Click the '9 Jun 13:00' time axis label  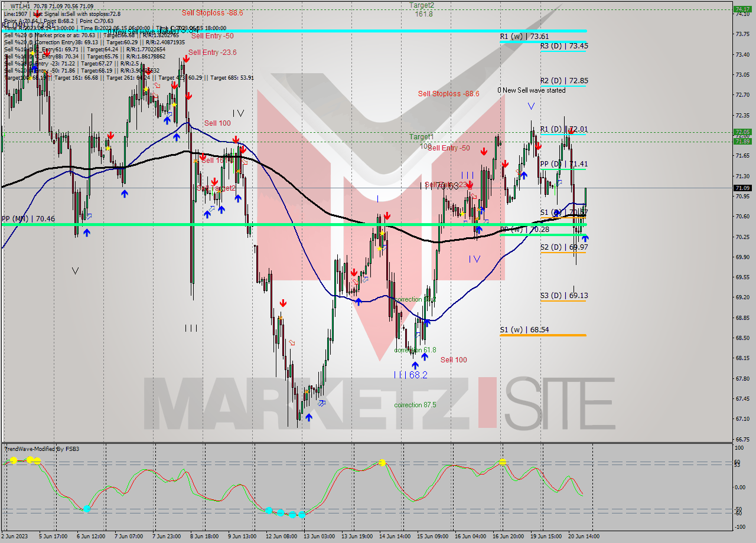tap(241, 537)
